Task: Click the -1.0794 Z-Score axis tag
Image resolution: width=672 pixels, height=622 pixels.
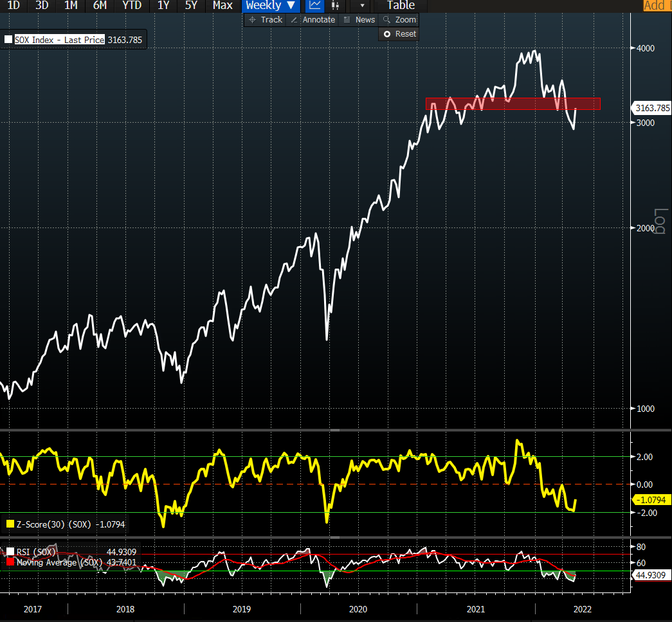Action: click(x=651, y=500)
